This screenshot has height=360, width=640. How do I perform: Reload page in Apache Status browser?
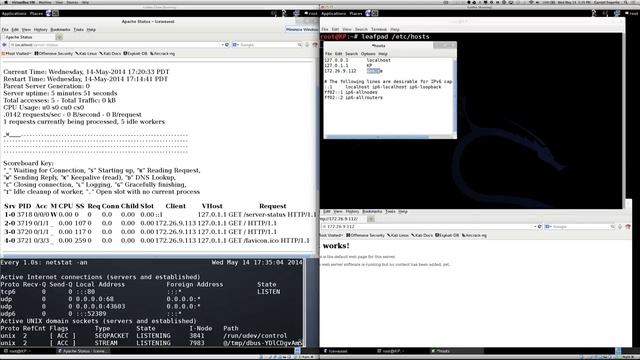pos(227,45)
